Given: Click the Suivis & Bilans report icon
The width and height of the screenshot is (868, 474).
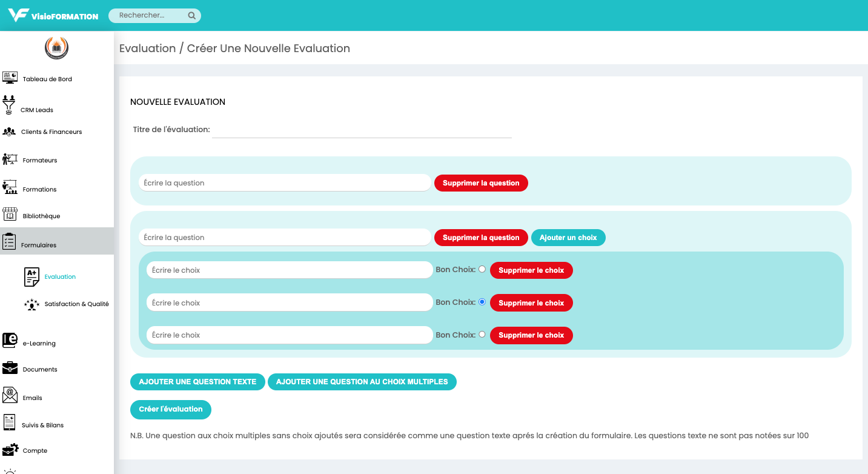Looking at the screenshot, I should (10, 422).
